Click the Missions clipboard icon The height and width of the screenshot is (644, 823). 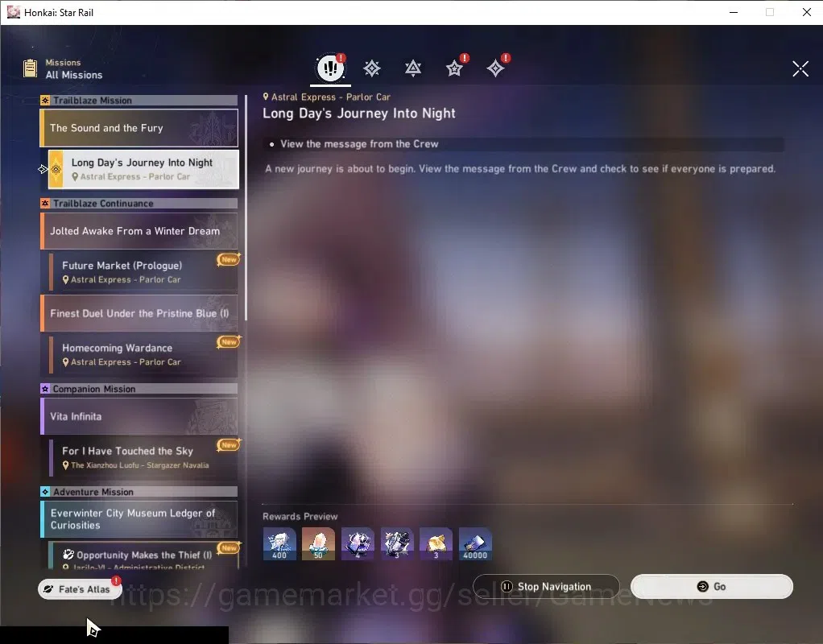coord(31,68)
